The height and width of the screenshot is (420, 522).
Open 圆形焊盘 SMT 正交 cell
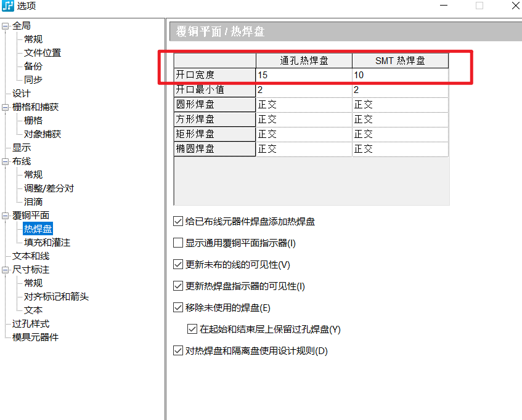pyautogui.click(x=401, y=105)
